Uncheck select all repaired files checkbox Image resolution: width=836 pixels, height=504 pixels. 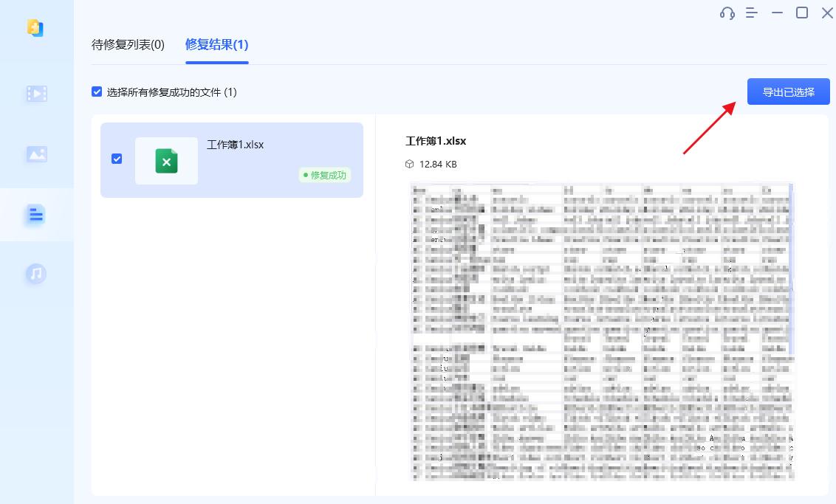click(x=97, y=92)
